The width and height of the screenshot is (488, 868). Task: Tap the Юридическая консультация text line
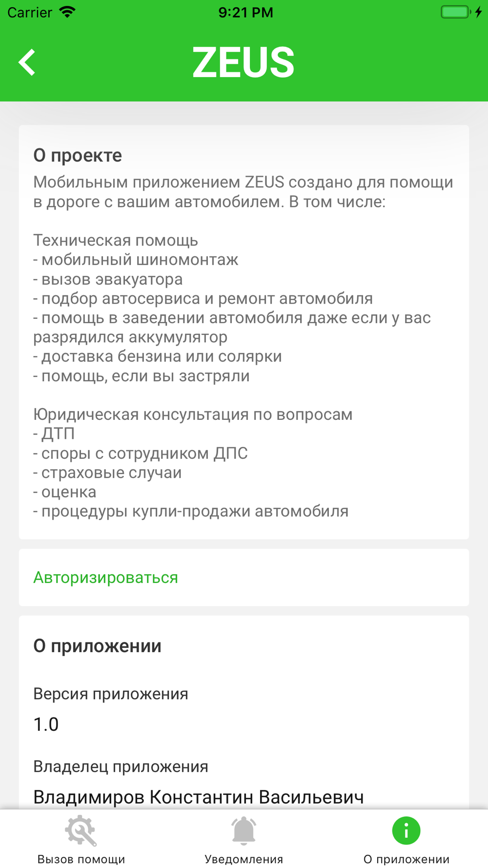coord(193,414)
